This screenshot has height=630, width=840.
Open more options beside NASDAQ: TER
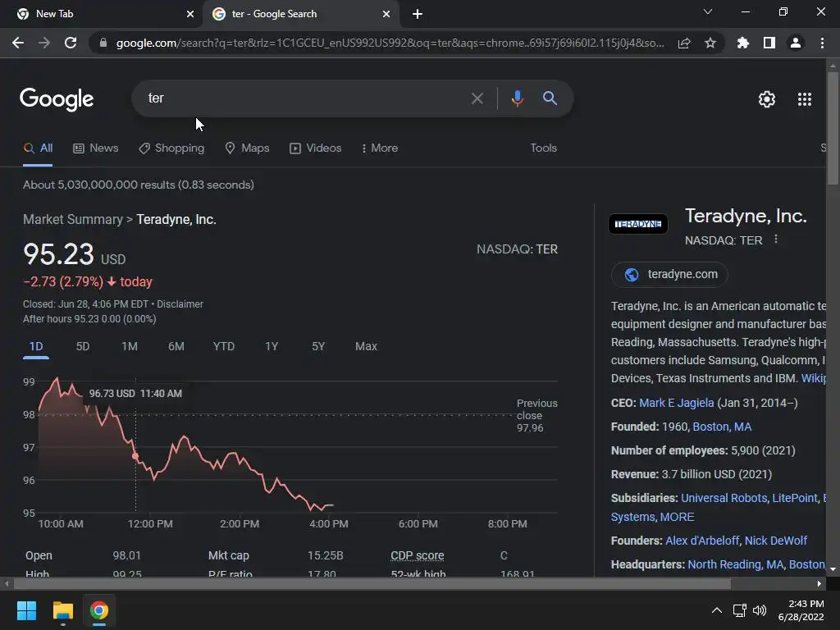[776, 240]
